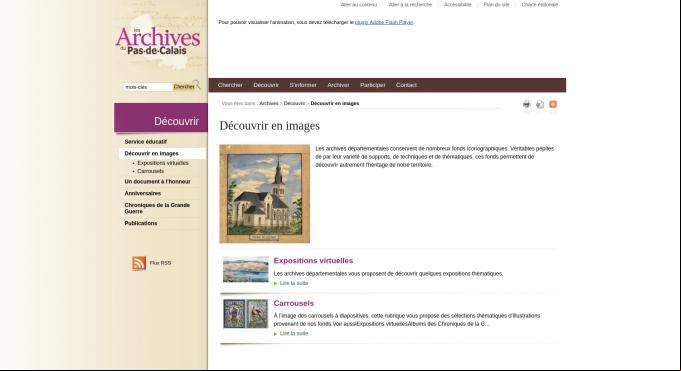
Task: Open the Archiver menu item
Action: coord(338,85)
